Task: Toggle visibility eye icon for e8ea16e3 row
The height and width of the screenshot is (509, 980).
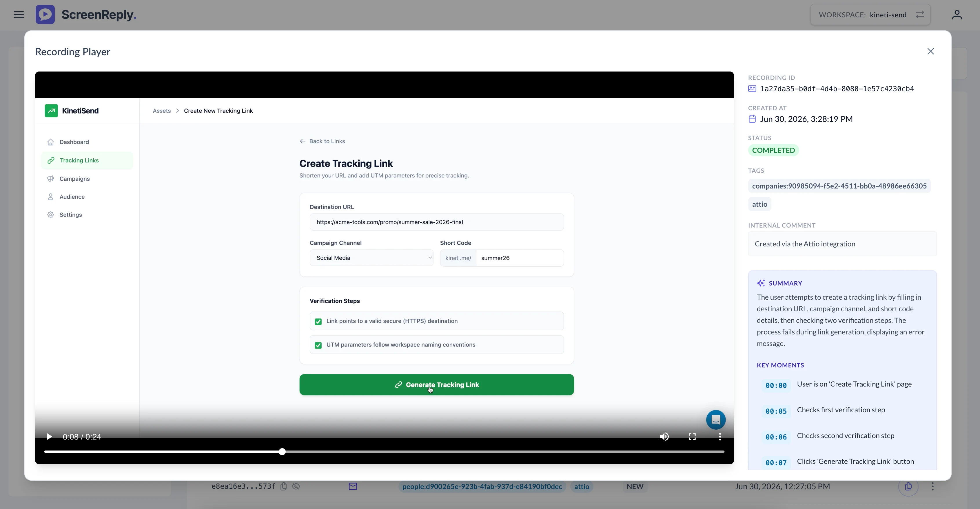Action: (x=296, y=486)
